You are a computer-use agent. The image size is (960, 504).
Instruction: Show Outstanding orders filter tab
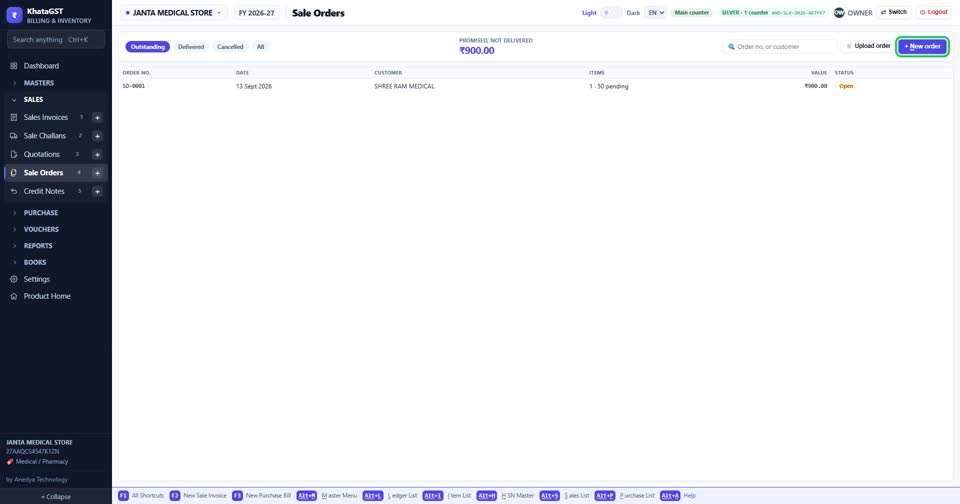[x=148, y=47]
